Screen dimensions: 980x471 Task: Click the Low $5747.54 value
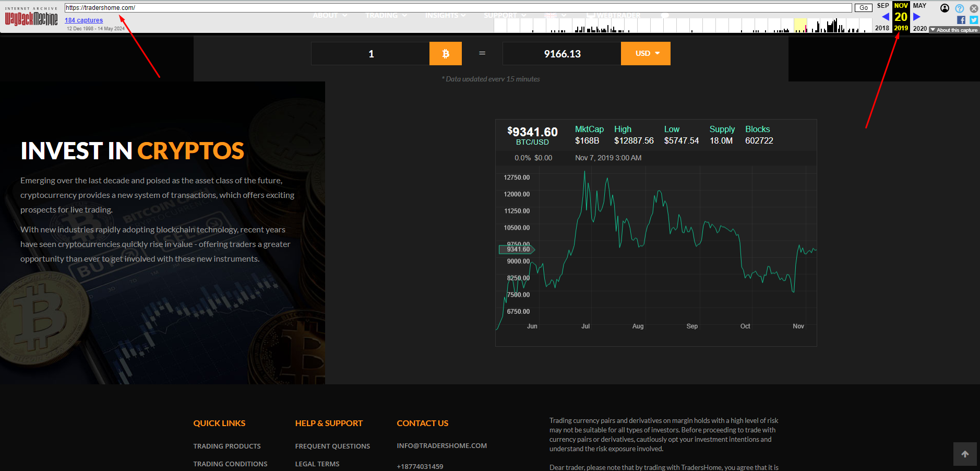click(x=682, y=140)
